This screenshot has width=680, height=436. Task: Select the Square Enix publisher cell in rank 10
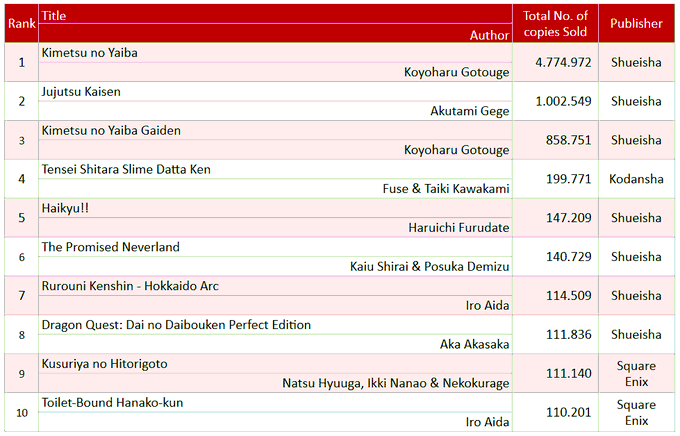point(636,412)
